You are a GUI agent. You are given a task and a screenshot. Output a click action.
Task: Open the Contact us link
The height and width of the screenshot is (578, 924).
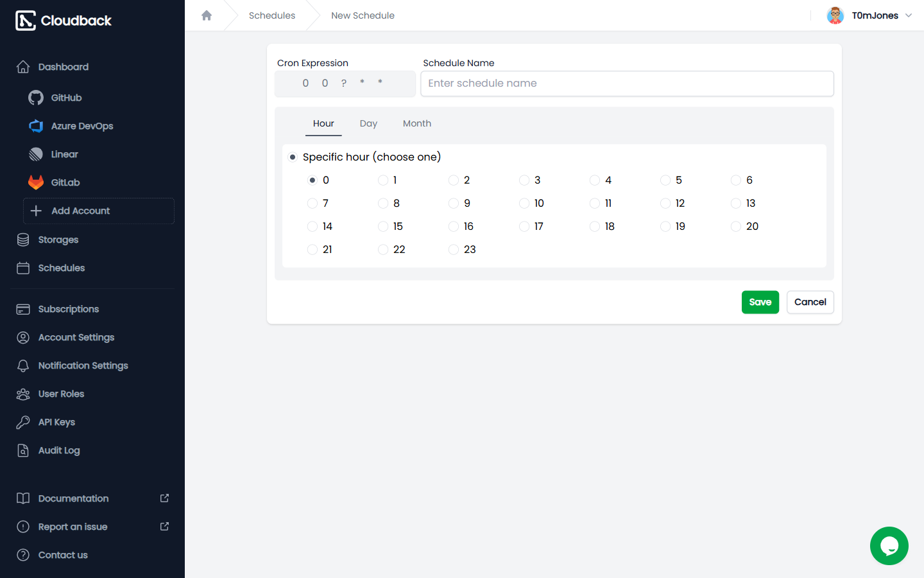pyautogui.click(x=63, y=555)
